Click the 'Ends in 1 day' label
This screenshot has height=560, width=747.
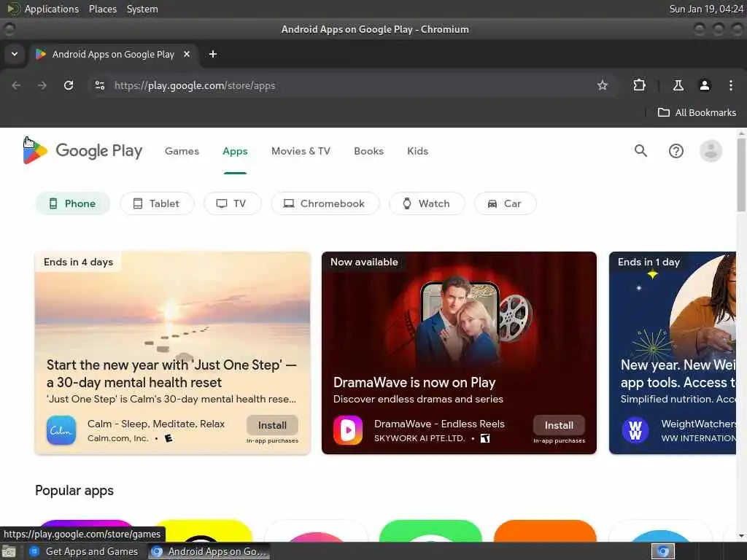pos(649,262)
